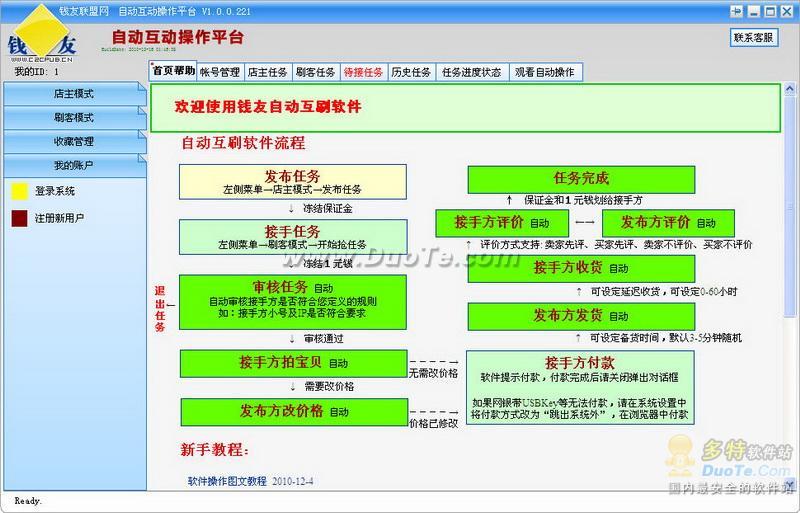Click the 接手方评价 box
800x513 pixels.
(502, 223)
